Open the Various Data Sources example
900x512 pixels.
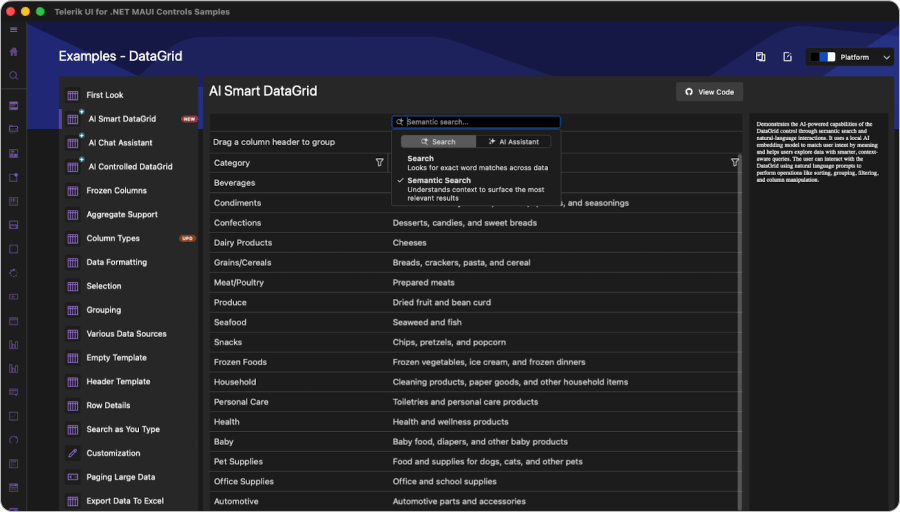(129, 333)
